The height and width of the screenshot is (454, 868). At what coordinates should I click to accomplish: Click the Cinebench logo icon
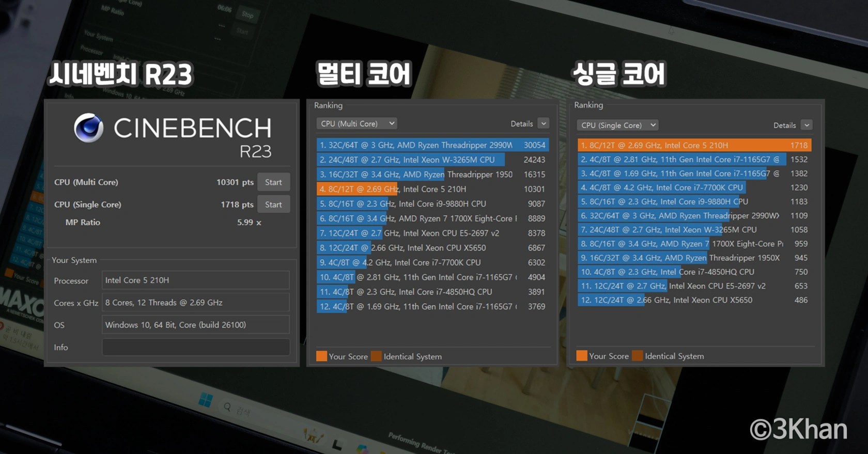click(x=88, y=128)
